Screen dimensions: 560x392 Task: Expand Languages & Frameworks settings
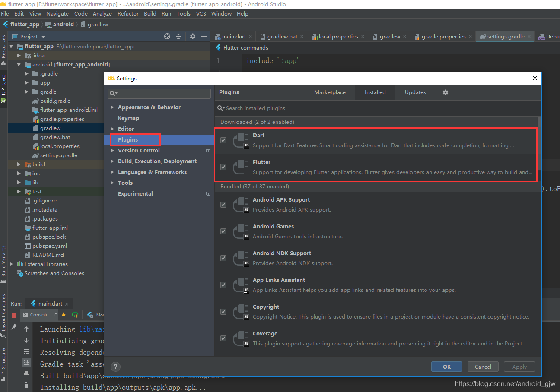112,172
